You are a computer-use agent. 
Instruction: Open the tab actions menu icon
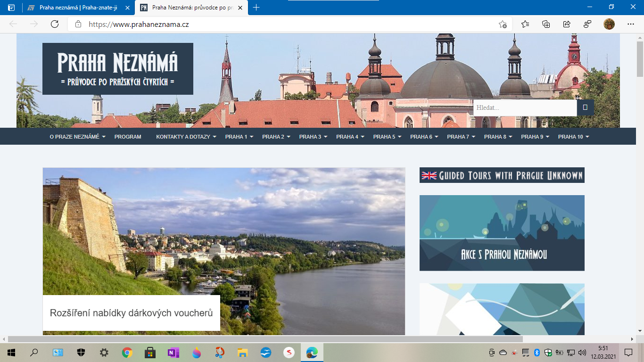pos(11,8)
